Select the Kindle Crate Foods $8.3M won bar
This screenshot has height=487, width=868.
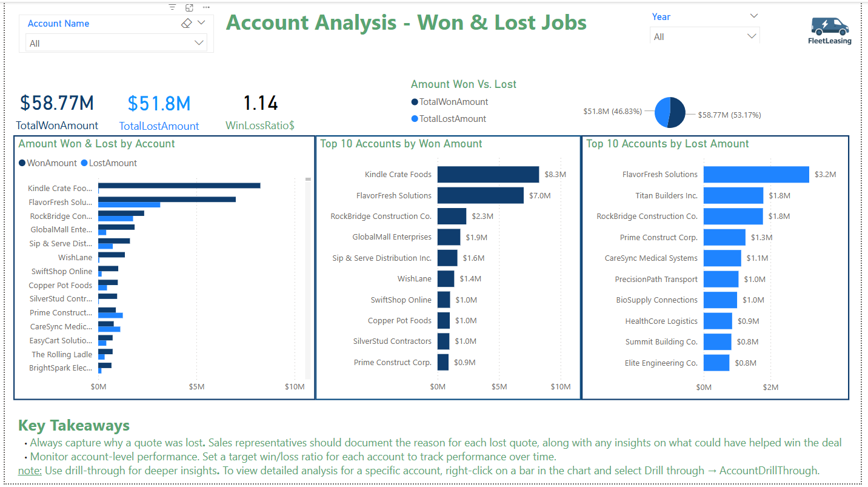pyautogui.click(x=488, y=175)
